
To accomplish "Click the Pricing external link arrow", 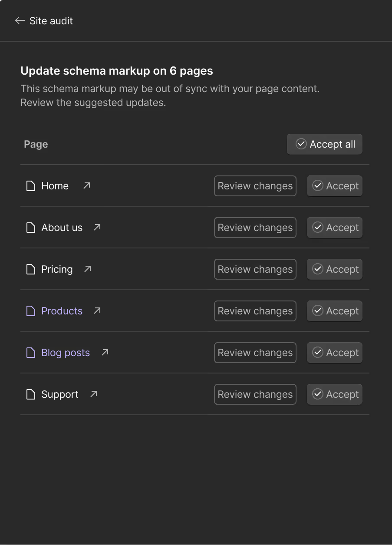I will (87, 268).
